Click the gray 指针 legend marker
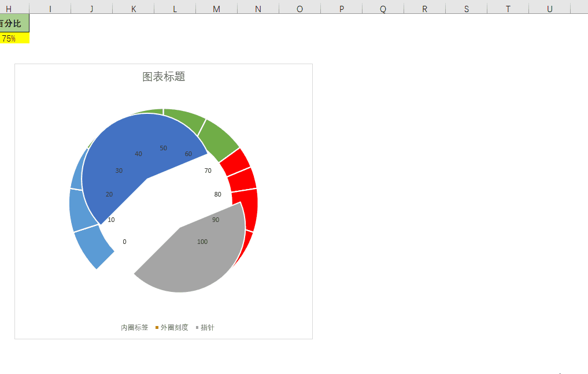Screen dimensions: 588x374 point(197,328)
